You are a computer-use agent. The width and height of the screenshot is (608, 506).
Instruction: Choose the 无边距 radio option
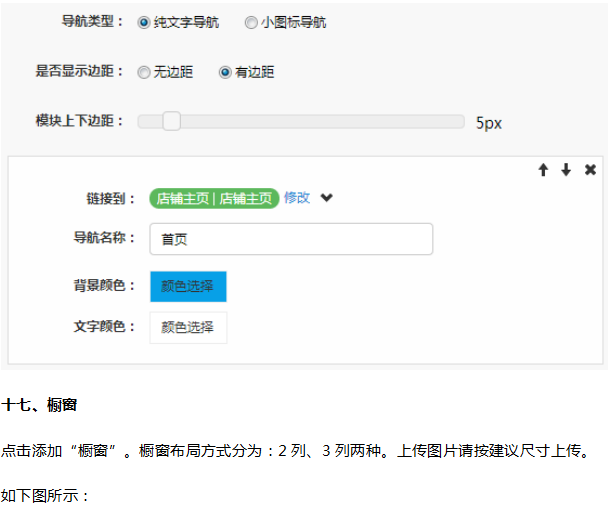pos(144,72)
